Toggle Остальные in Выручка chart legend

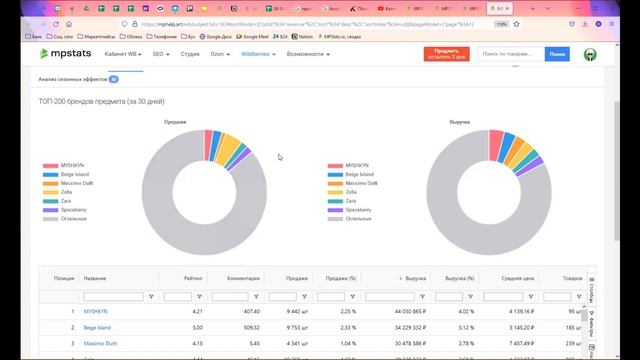click(350, 219)
